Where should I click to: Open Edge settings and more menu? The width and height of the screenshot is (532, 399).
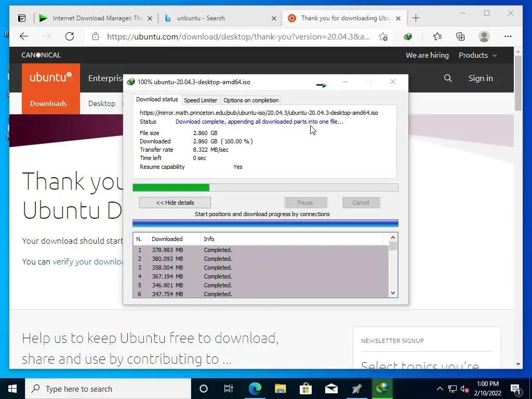(x=508, y=36)
